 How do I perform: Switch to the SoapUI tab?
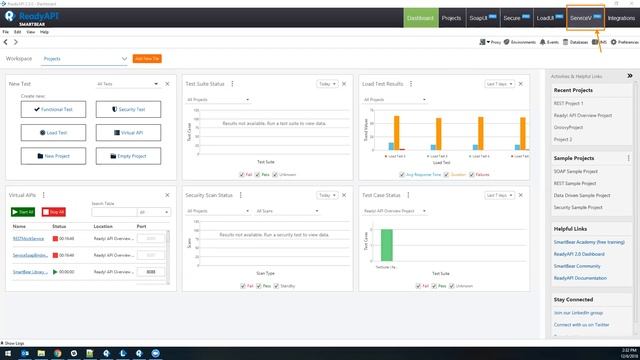[483, 18]
